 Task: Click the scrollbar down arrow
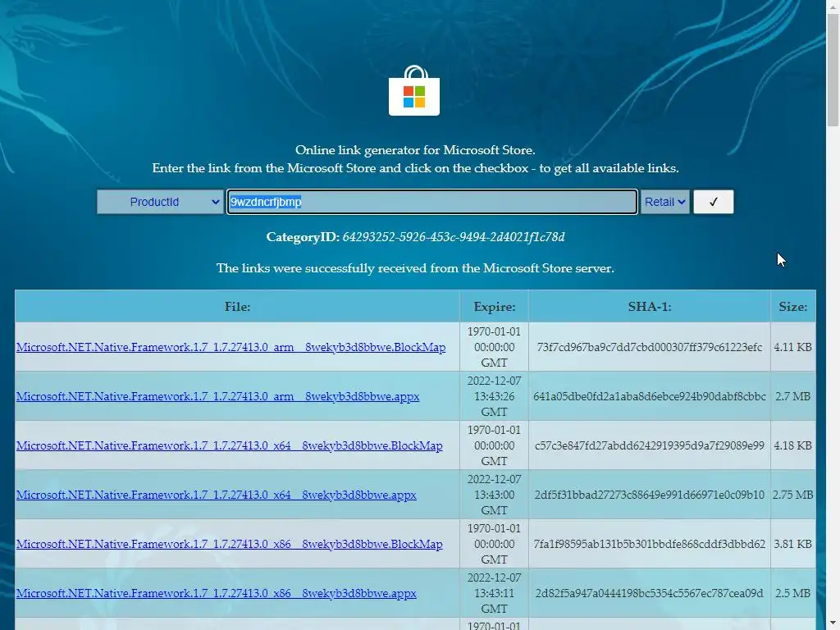[833, 623]
